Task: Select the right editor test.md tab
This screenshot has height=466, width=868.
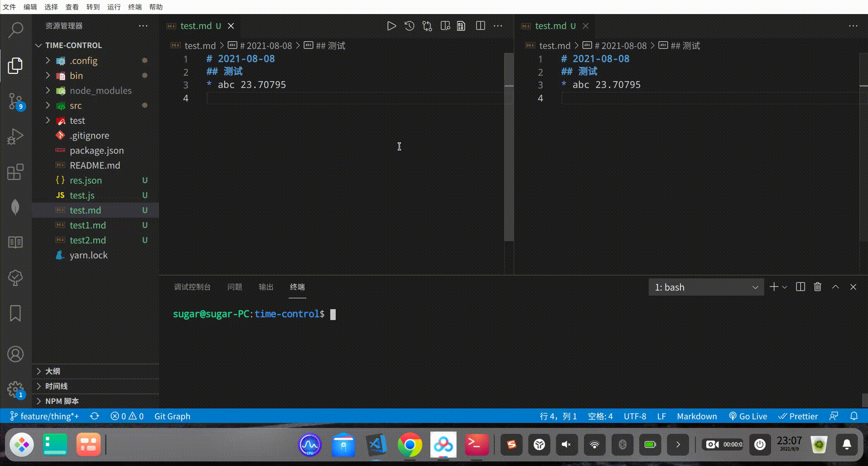Action: (x=555, y=26)
